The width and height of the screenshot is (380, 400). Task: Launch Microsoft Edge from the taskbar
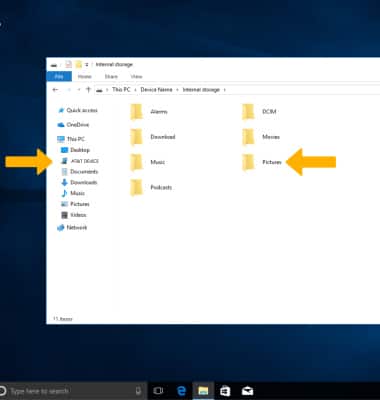coord(181,391)
